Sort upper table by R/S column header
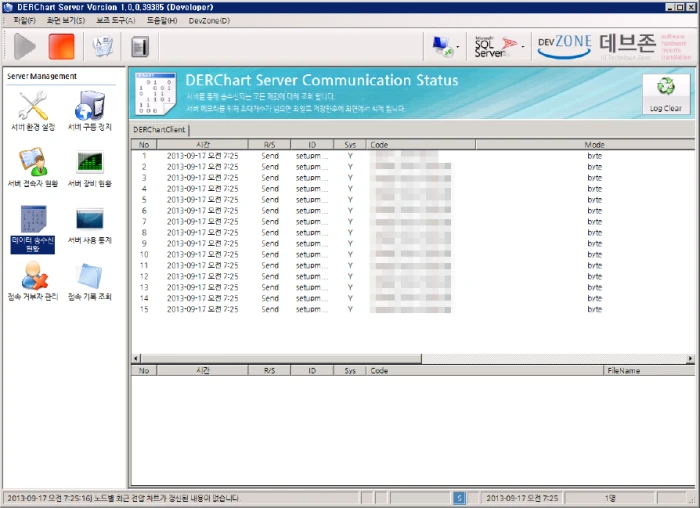Image resolution: width=700 pixels, height=508 pixels. pyautogui.click(x=269, y=145)
